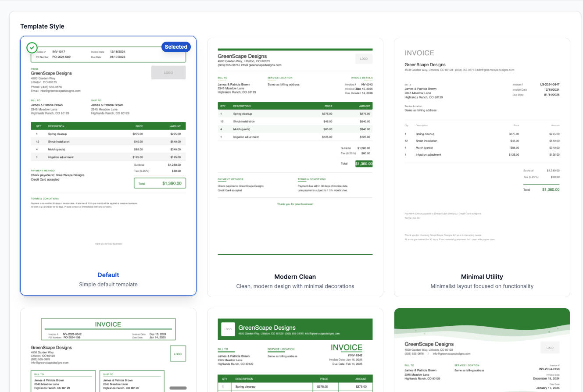Click the green header band of the wave template
Image resolution: width=583 pixels, height=392 pixels.
click(483, 316)
